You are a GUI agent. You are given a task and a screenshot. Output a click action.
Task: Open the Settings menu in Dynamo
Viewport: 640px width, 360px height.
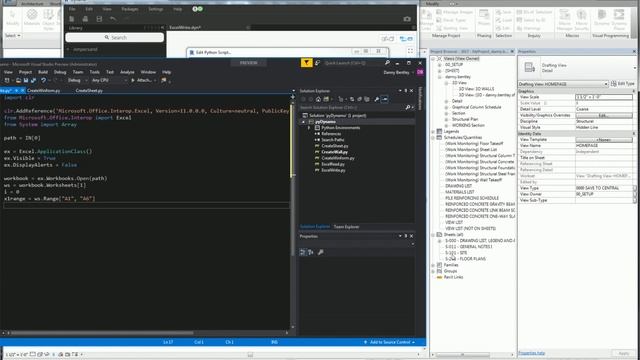(x=155, y=9)
